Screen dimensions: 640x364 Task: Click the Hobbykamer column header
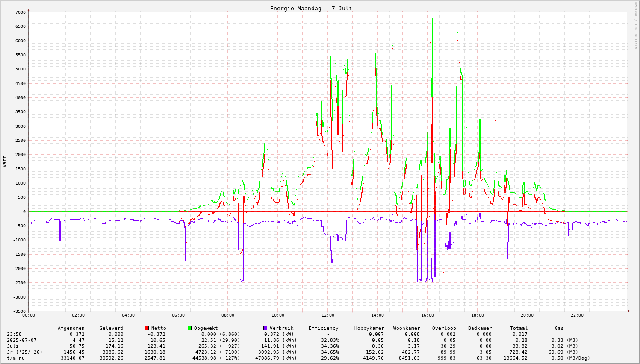click(369, 328)
